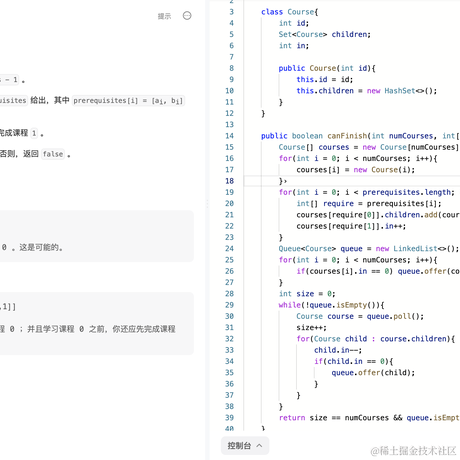Click the 'prerequisites[i] = [ai, bi]' inline code

click(x=128, y=100)
